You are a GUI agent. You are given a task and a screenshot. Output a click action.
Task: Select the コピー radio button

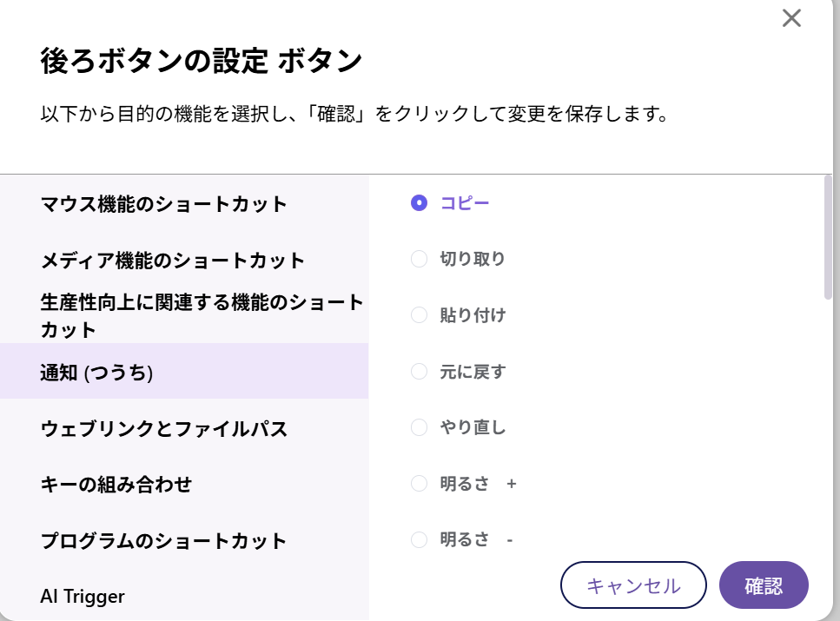pos(420,202)
